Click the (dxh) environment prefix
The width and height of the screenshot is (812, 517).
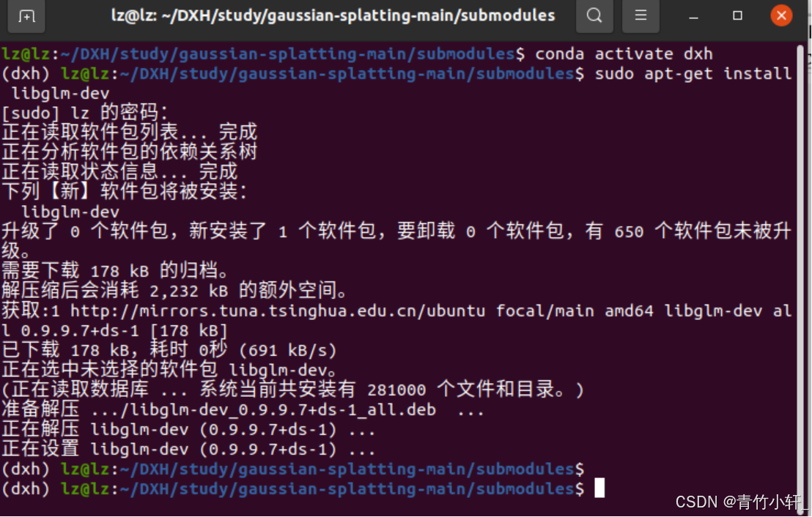25,73
